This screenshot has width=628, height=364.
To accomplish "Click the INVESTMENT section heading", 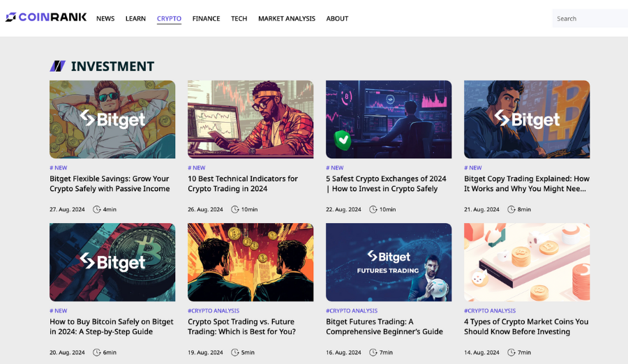I will coord(112,66).
